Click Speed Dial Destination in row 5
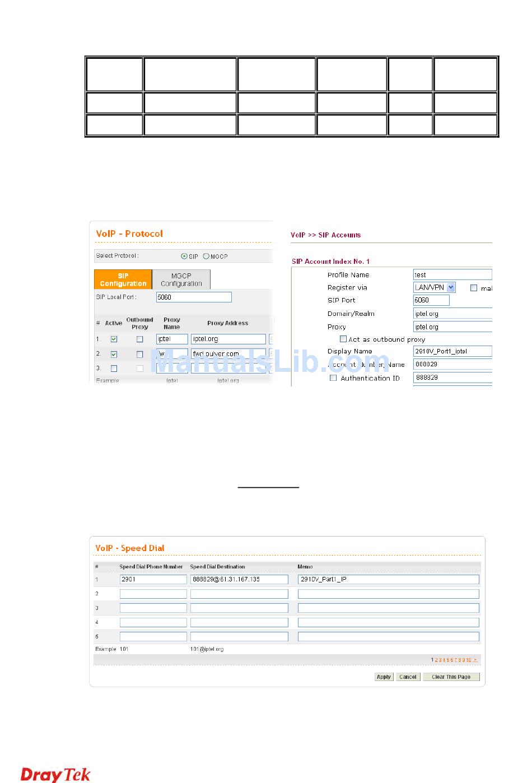This screenshot has height=783, width=532. coord(239,636)
